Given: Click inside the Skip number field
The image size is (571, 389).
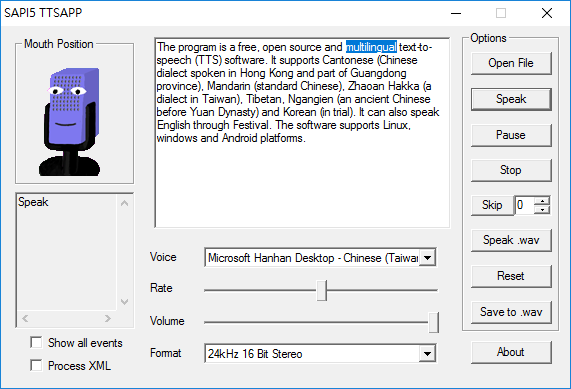Looking at the screenshot, I should pos(525,205).
